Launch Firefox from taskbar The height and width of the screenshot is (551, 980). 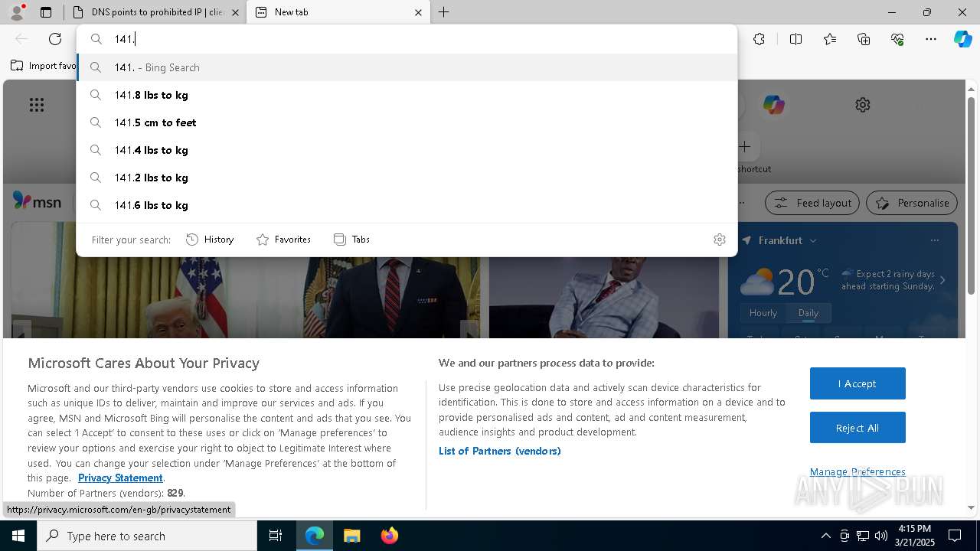pos(389,536)
